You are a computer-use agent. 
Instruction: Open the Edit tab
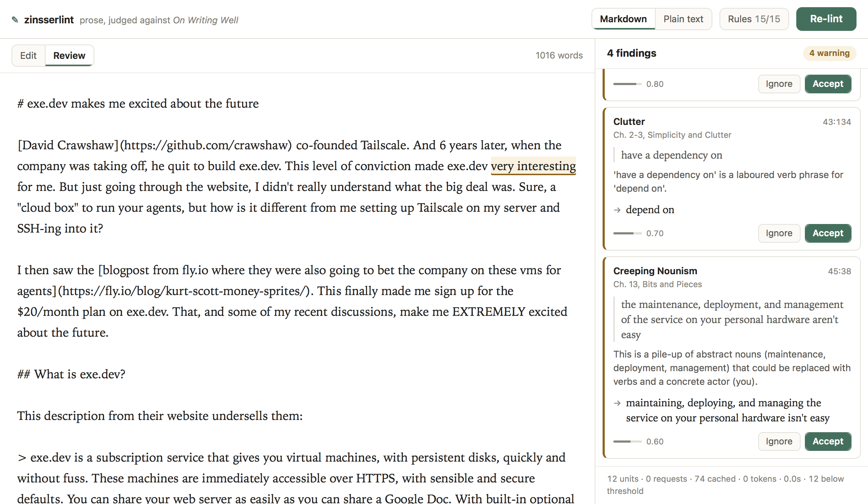pyautogui.click(x=28, y=56)
